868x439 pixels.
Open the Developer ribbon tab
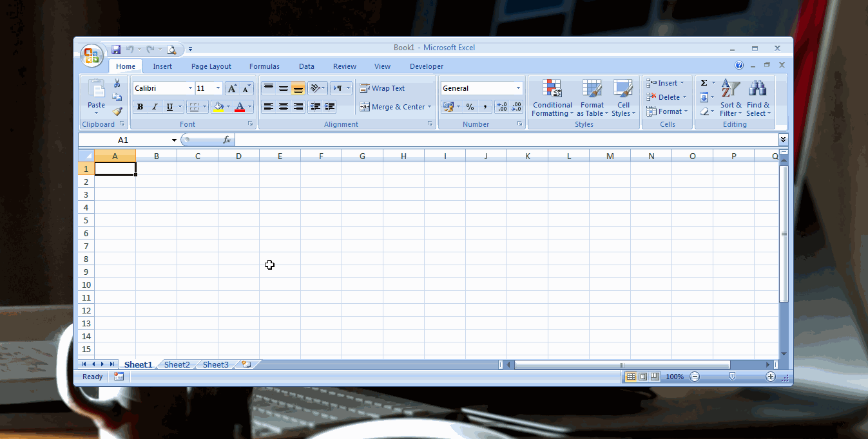(x=426, y=66)
